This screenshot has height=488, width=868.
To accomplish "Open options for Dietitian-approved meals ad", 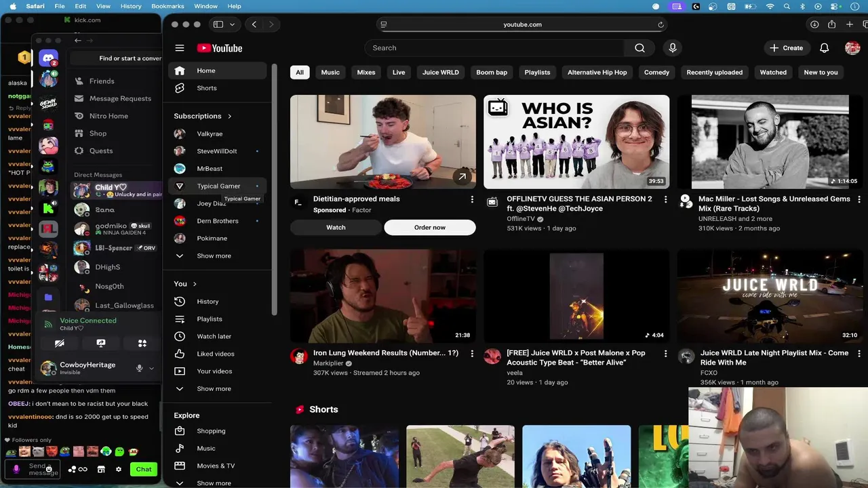I will (x=472, y=199).
